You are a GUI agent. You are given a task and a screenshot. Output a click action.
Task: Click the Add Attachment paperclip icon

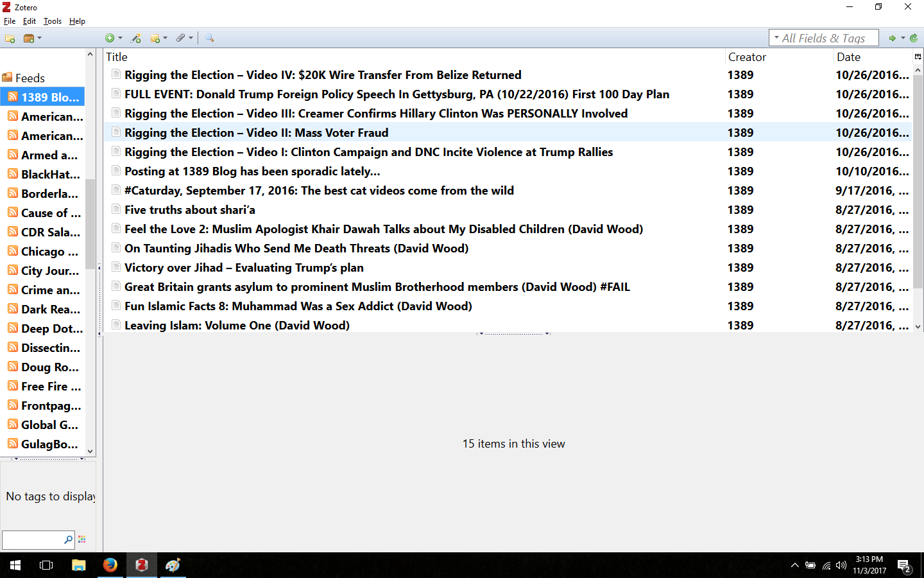pyautogui.click(x=181, y=39)
